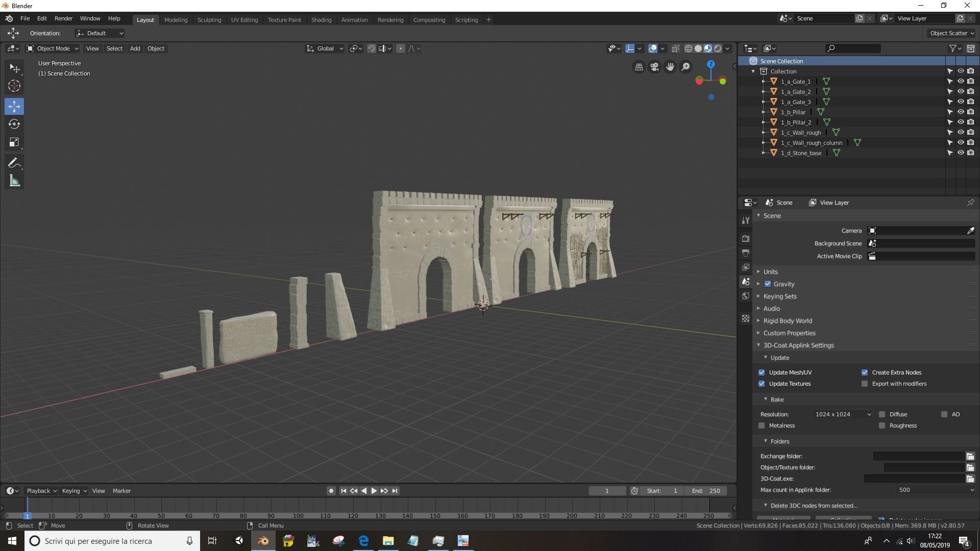980x551 pixels.
Task: Select the Move tool in toolbar
Action: click(x=14, y=107)
